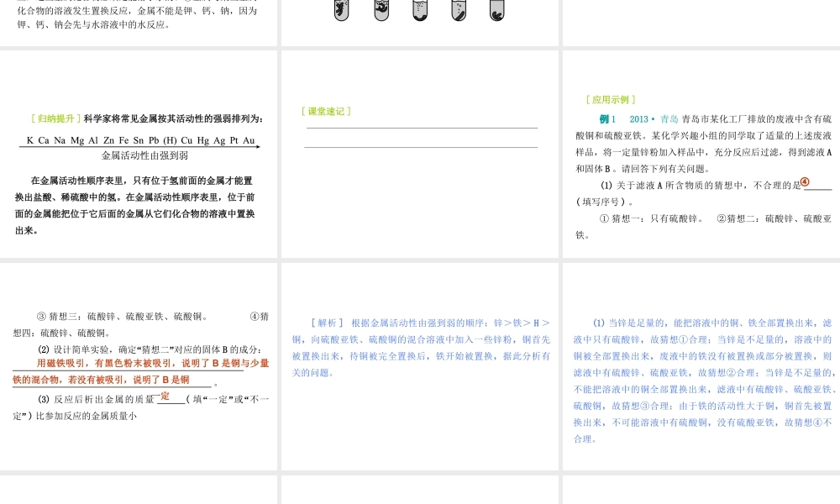The width and height of the screenshot is (840, 504).
Task: Select the slide mentioning 钾、钙、钠 reacting with water
Action: [x=139, y=23]
